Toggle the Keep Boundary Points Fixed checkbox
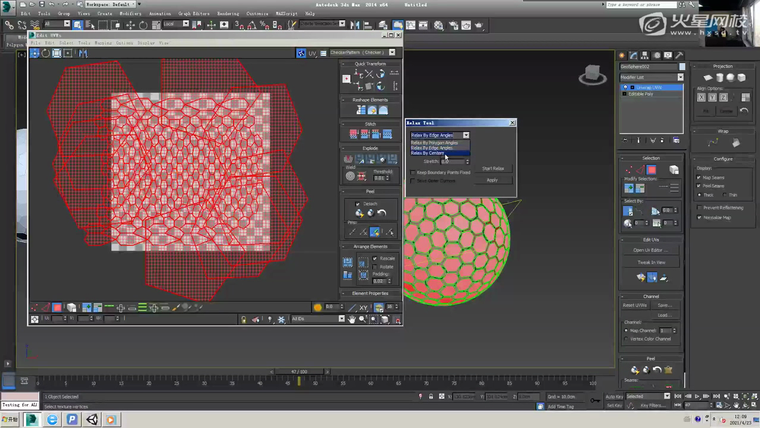 (x=413, y=172)
